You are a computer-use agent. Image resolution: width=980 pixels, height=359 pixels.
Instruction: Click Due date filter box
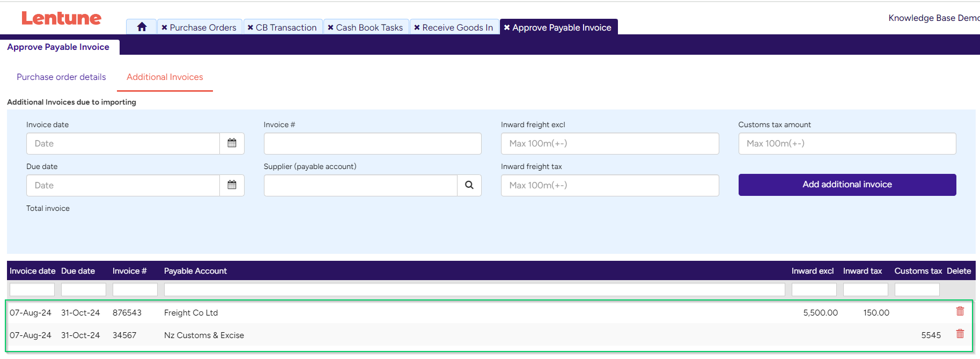click(x=84, y=290)
